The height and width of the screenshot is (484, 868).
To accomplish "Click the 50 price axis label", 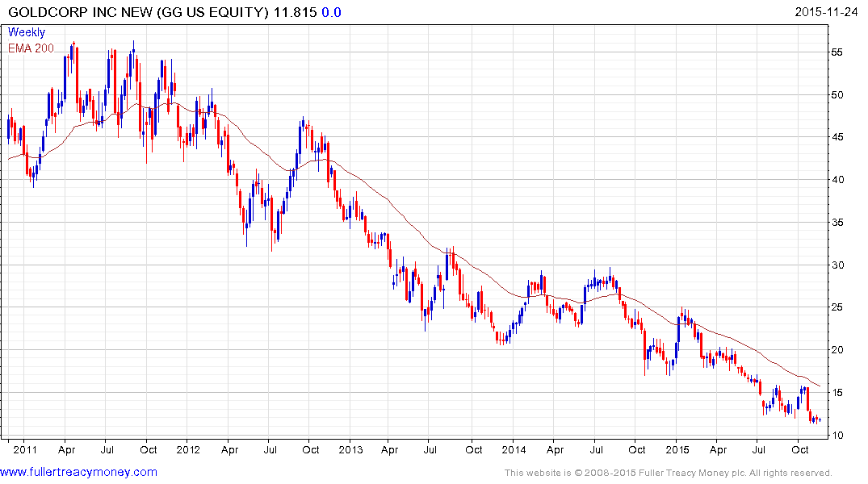I will 837,94.
